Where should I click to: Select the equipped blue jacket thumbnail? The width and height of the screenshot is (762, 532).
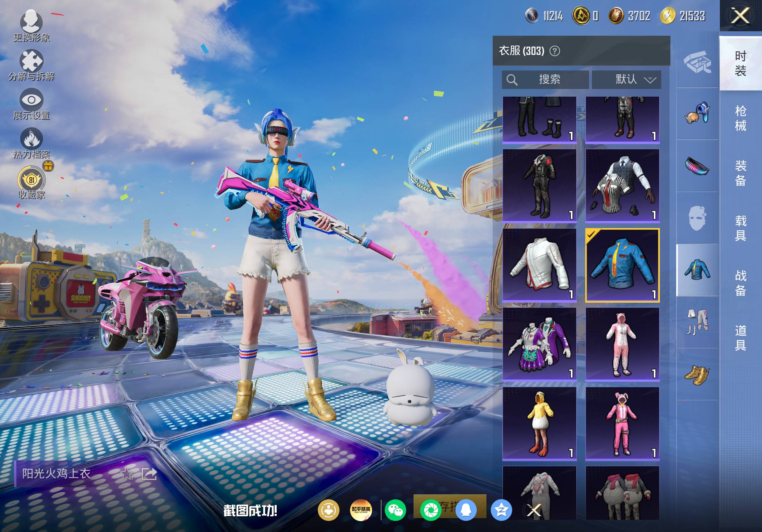point(622,265)
